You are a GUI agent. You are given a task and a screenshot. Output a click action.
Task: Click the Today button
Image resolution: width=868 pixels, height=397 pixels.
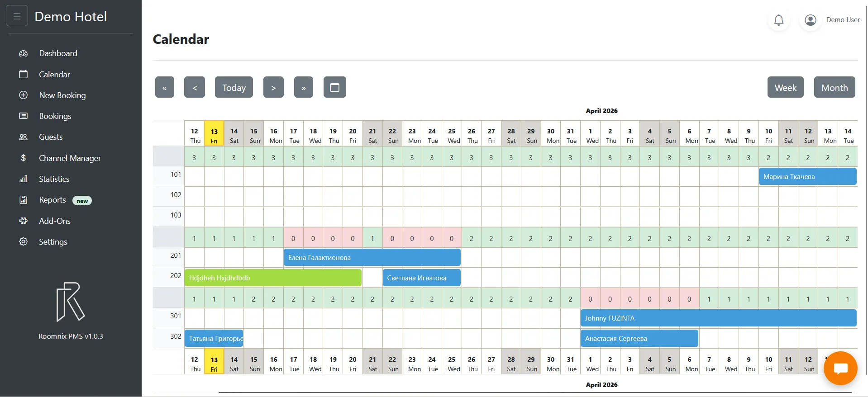pos(234,87)
